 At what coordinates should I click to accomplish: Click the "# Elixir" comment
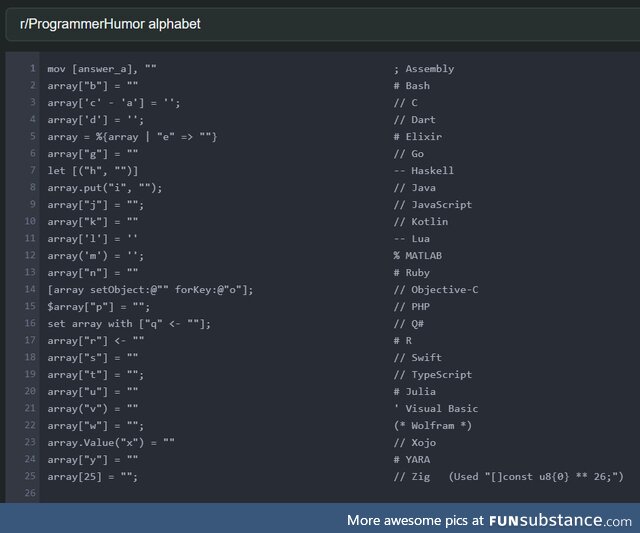click(418, 137)
